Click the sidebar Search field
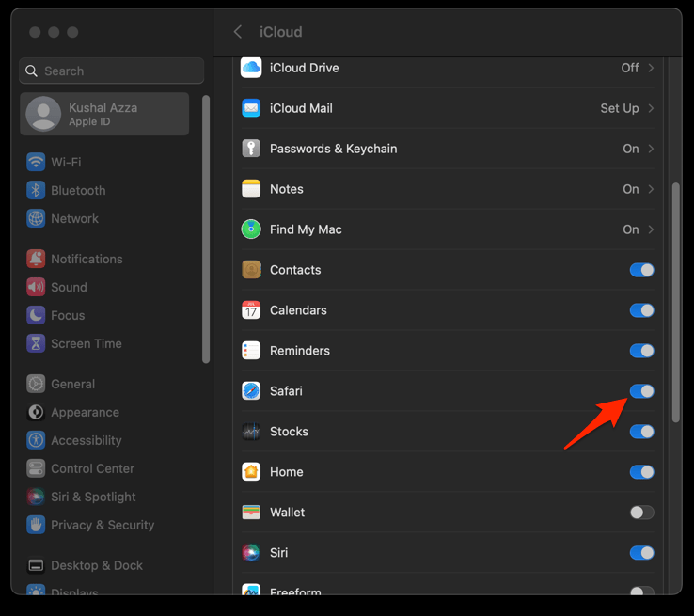This screenshot has width=694, height=616. point(112,71)
